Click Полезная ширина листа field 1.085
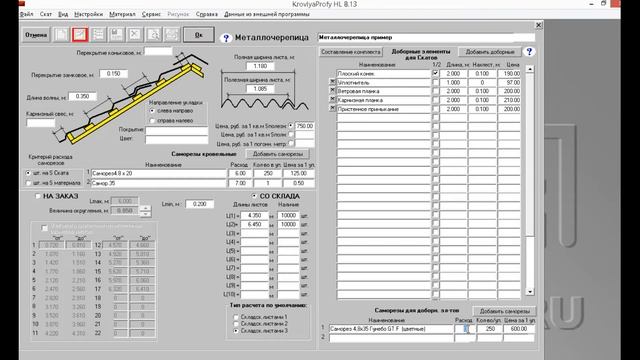 coord(260,89)
